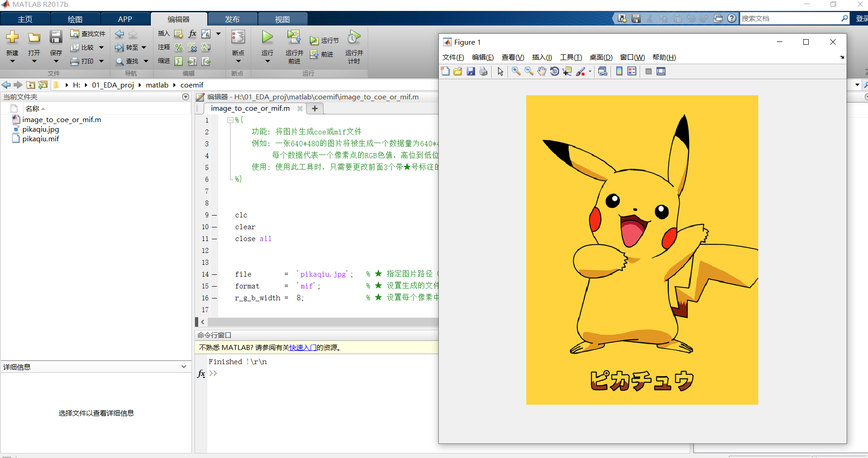Collapse the comment block at line 1
The height and width of the screenshot is (458, 868).
[x=230, y=120]
